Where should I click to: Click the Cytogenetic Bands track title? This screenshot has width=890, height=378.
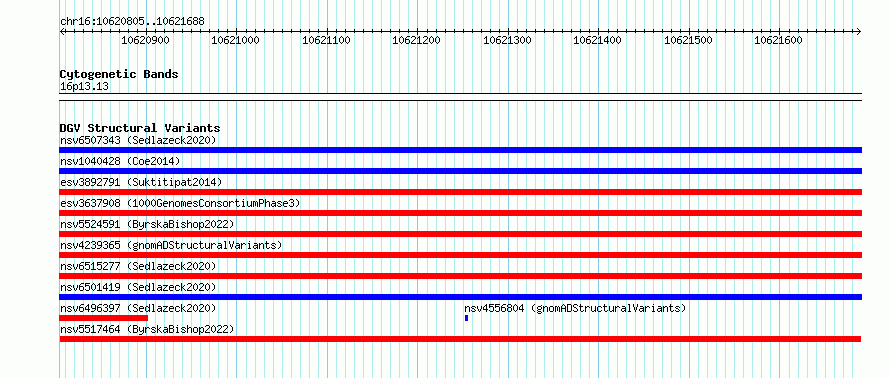click(x=119, y=74)
